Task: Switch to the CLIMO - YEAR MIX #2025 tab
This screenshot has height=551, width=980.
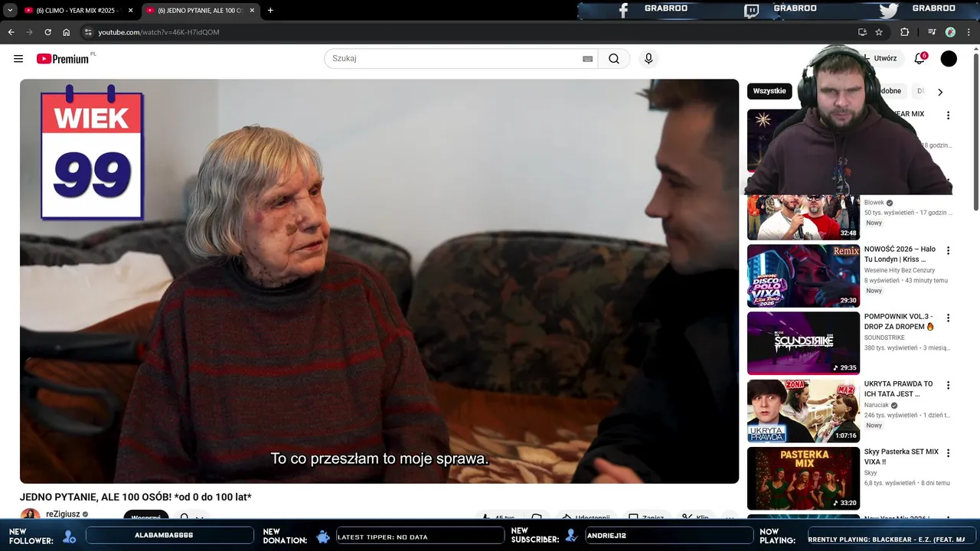Action: click(78, 11)
